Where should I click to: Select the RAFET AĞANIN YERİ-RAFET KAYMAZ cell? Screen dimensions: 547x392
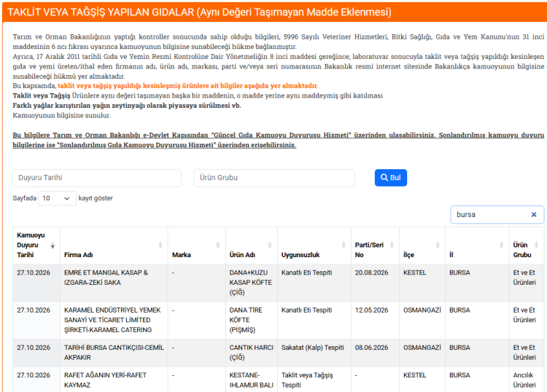(114, 380)
